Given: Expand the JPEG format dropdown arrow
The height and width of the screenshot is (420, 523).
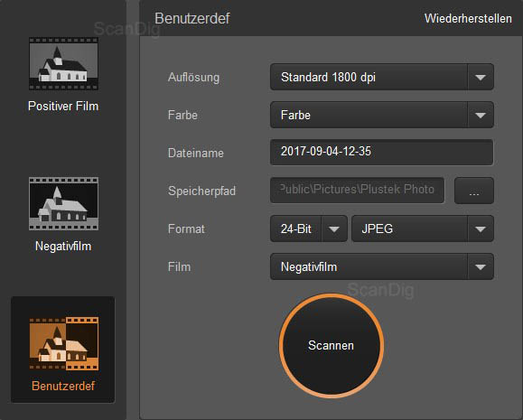Looking at the screenshot, I should 481,229.
